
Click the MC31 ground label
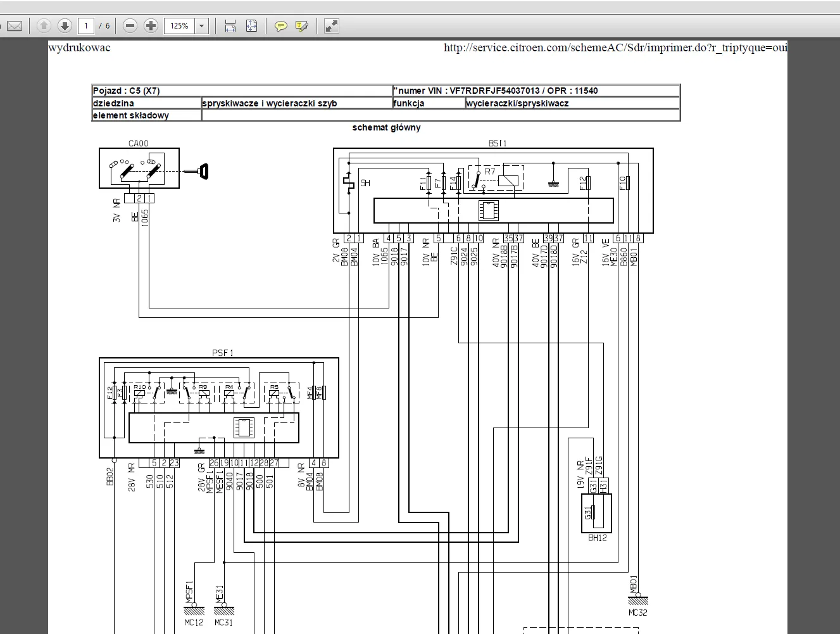[x=223, y=623]
